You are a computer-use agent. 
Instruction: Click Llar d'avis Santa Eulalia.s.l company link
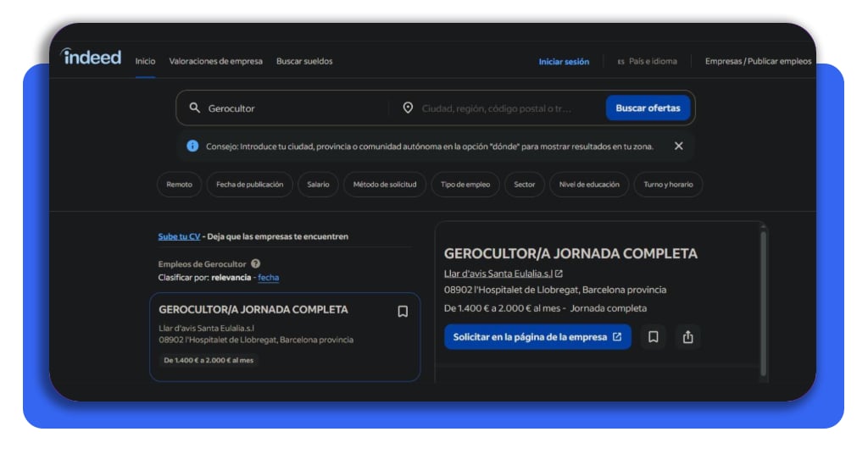(498, 274)
